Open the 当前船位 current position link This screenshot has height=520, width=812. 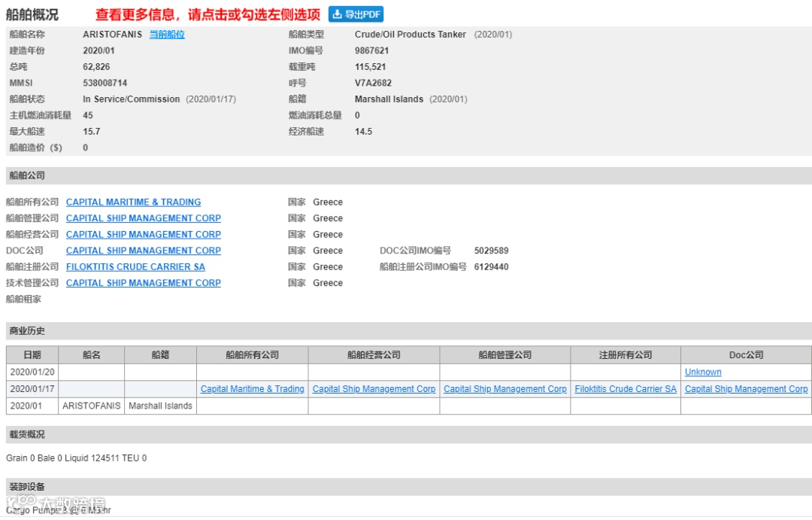167,34
